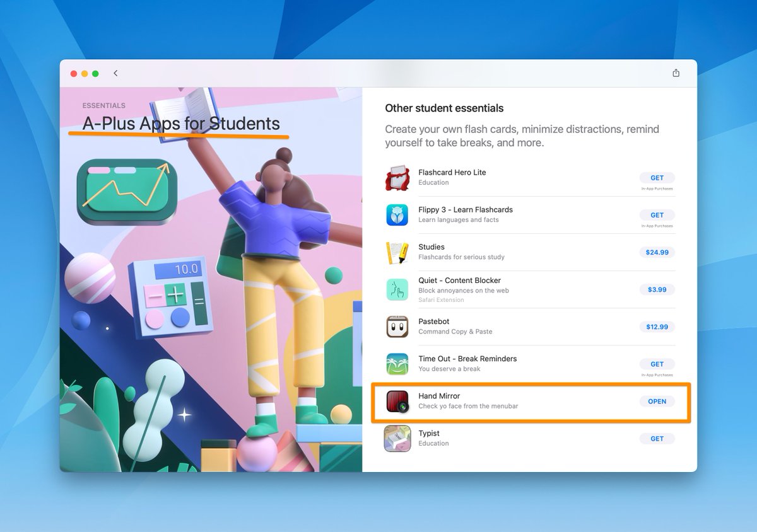757x532 pixels.
Task: Select Time Out - Break Reminders title
Action: click(x=467, y=359)
